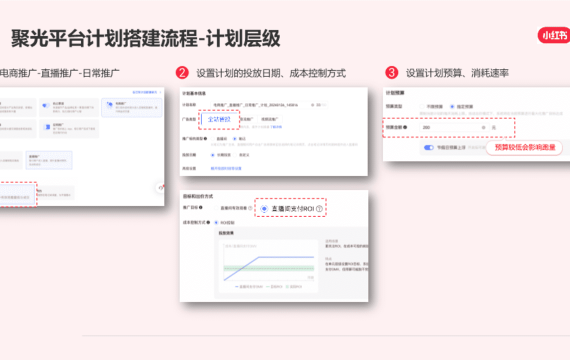Screen dimensions: 570x360
Task: Click the help icon after 直播间支付ROI
Action: (319, 209)
